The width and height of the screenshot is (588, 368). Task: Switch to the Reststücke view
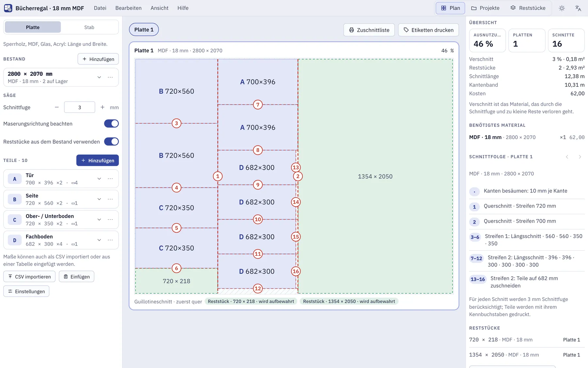[x=528, y=8]
